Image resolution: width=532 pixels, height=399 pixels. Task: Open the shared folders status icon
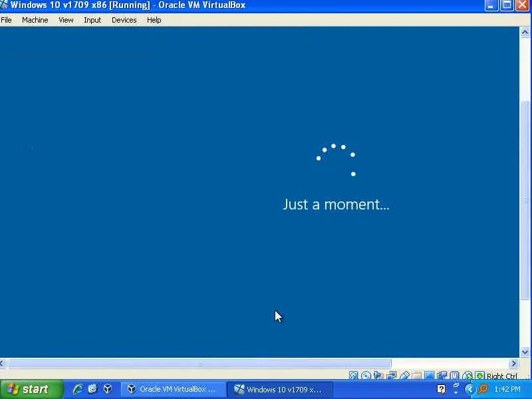coord(417,376)
